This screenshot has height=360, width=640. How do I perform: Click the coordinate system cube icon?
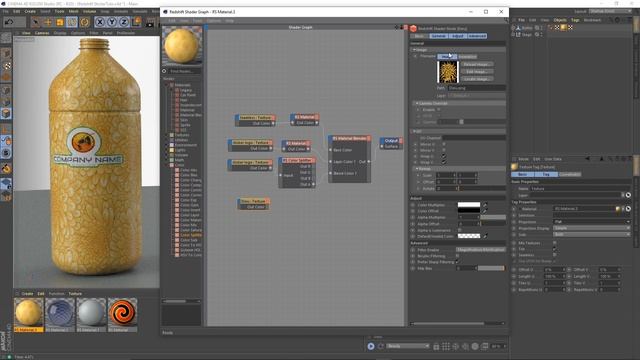136,21
